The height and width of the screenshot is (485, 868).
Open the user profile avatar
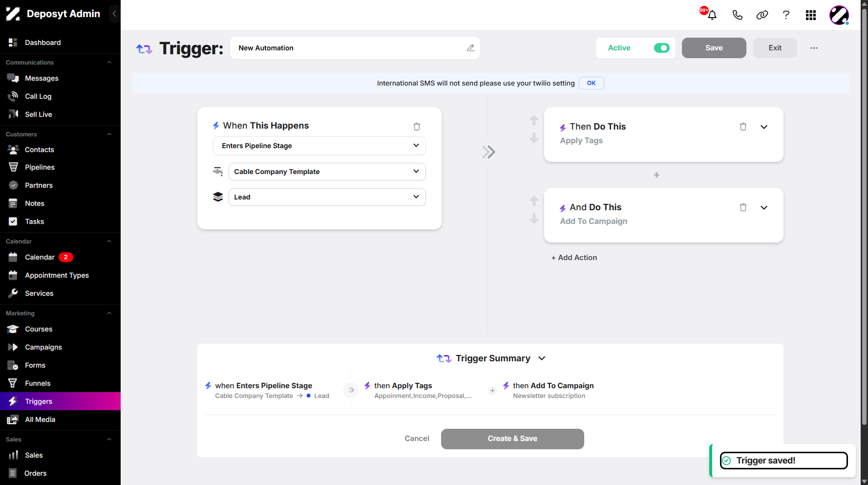pyautogui.click(x=839, y=15)
